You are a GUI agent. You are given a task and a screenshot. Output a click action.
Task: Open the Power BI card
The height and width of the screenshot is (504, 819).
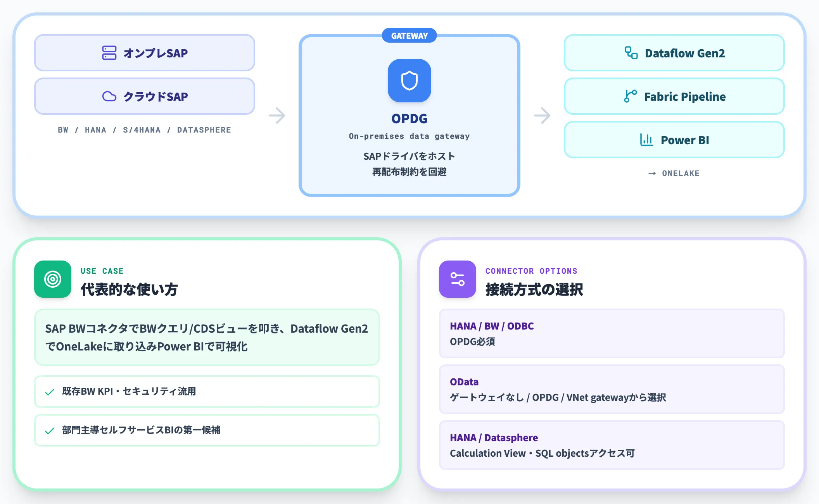click(674, 140)
